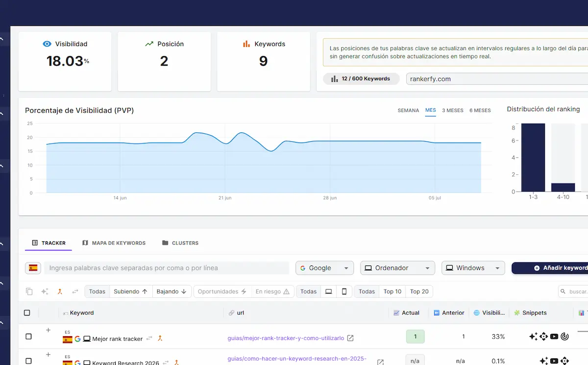
Task: Select the 3 MESES chart range
Action: click(x=453, y=111)
